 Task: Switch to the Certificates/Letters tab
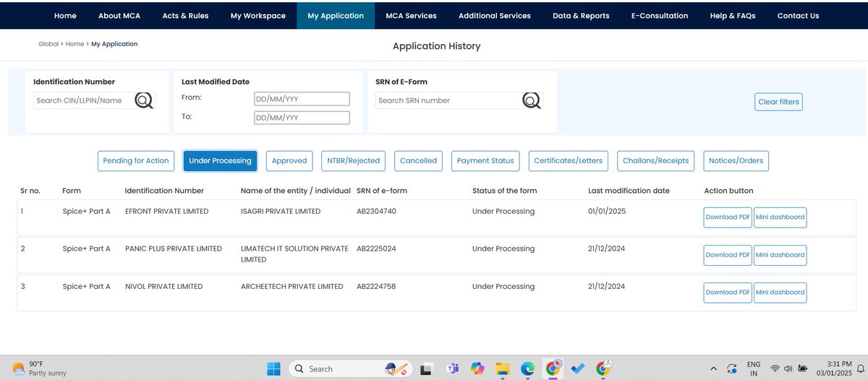click(569, 161)
